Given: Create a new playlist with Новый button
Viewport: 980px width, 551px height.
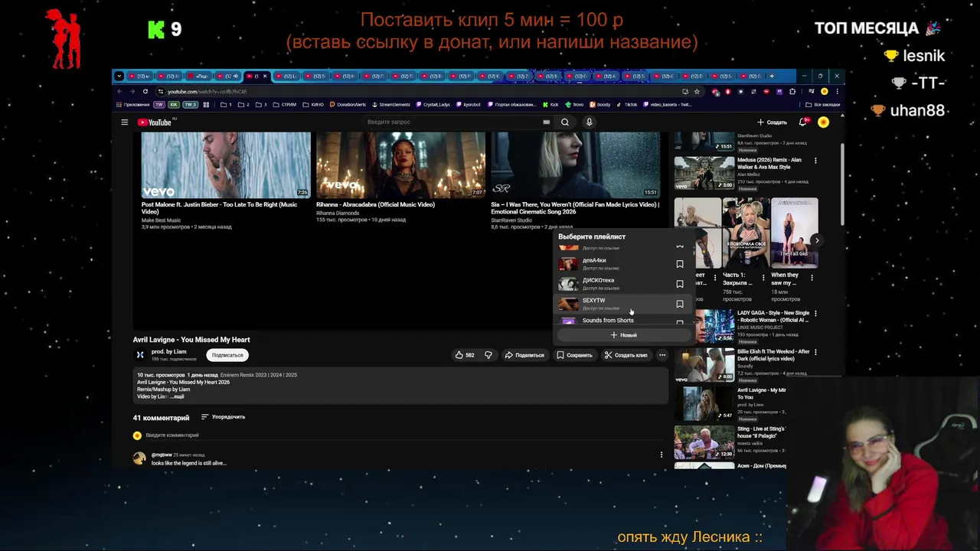Looking at the screenshot, I should (623, 335).
